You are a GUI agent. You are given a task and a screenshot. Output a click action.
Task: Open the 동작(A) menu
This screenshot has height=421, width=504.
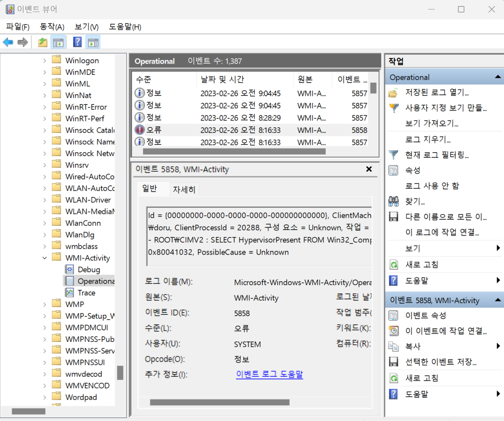pos(52,27)
